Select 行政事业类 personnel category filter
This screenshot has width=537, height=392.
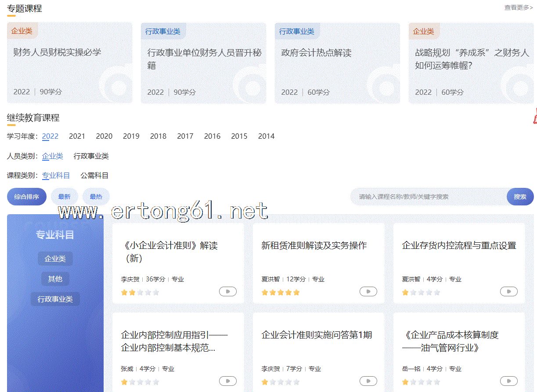91,156
